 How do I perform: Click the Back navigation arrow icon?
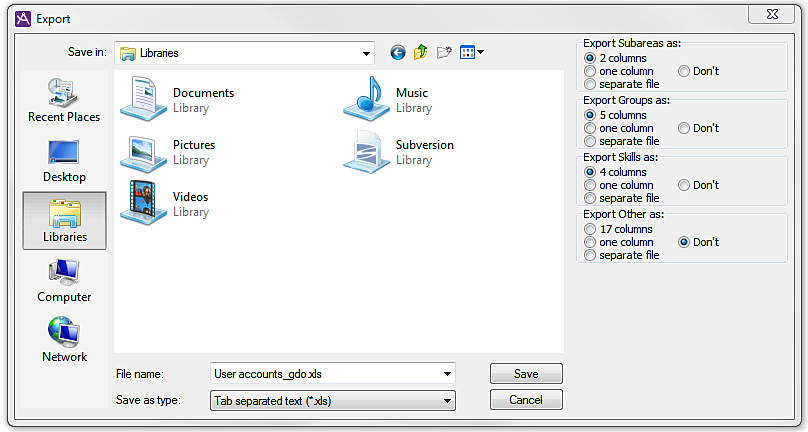pos(398,52)
